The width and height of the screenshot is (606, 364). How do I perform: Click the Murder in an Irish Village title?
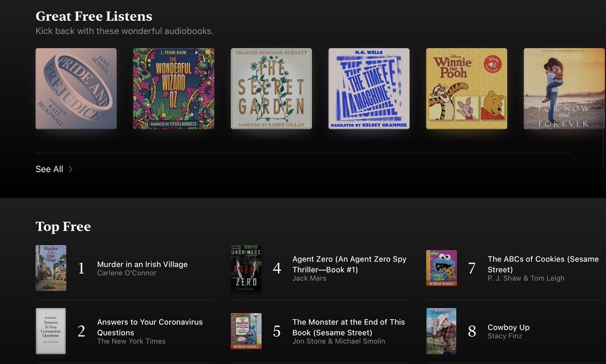pyautogui.click(x=142, y=264)
